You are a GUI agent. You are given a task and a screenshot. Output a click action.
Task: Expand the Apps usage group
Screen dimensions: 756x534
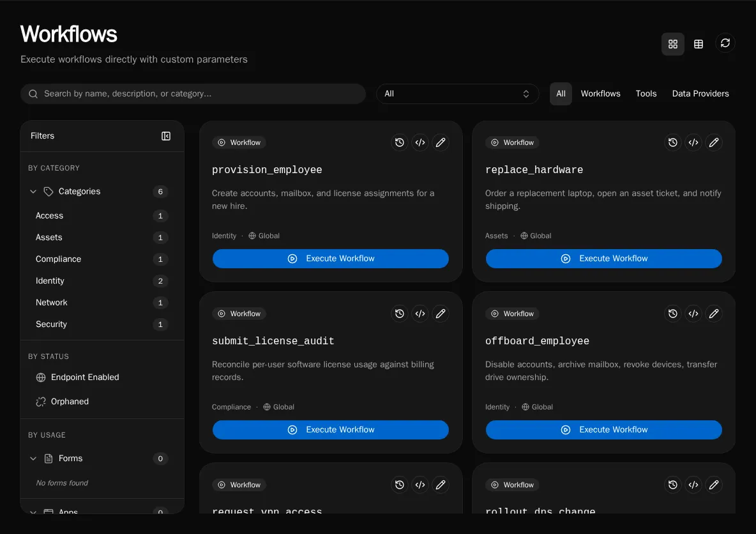click(x=33, y=512)
